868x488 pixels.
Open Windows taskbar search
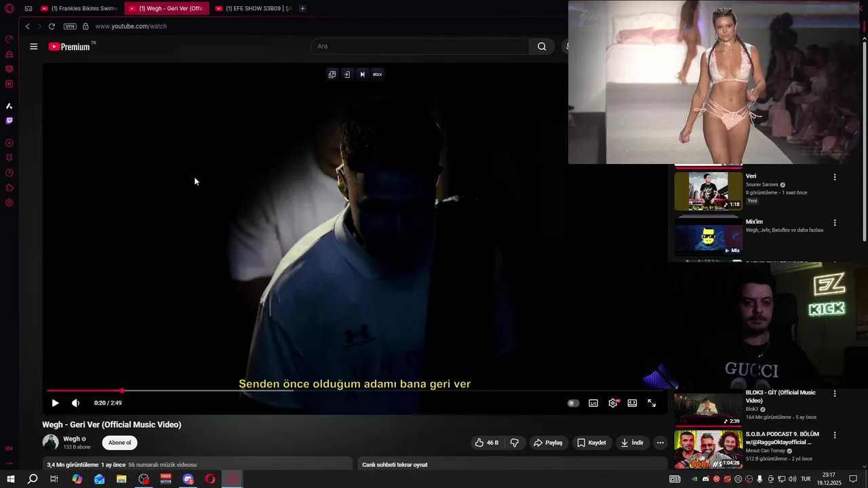click(x=33, y=479)
